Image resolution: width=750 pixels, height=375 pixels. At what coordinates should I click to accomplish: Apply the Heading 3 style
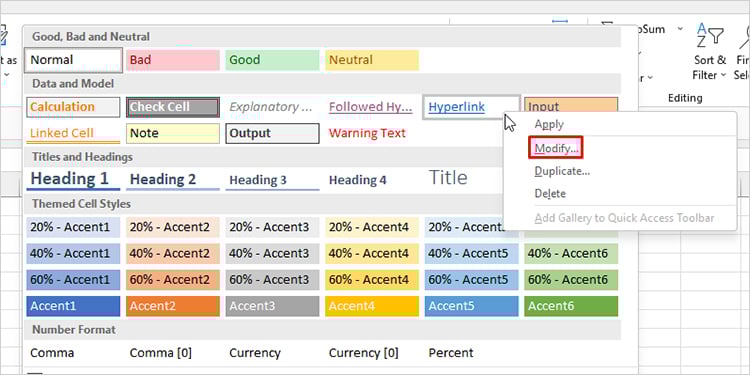click(273, 179)
